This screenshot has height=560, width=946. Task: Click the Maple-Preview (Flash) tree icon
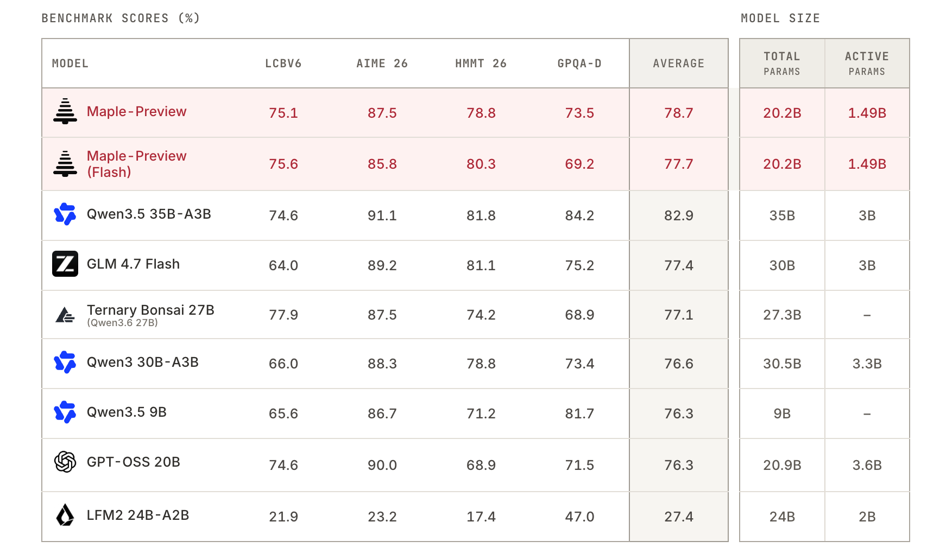coord(65,163)
